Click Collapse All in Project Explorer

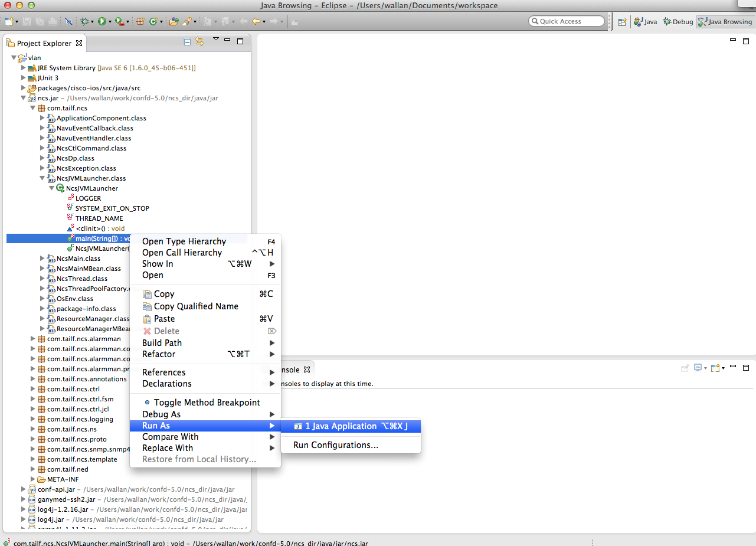187,42
